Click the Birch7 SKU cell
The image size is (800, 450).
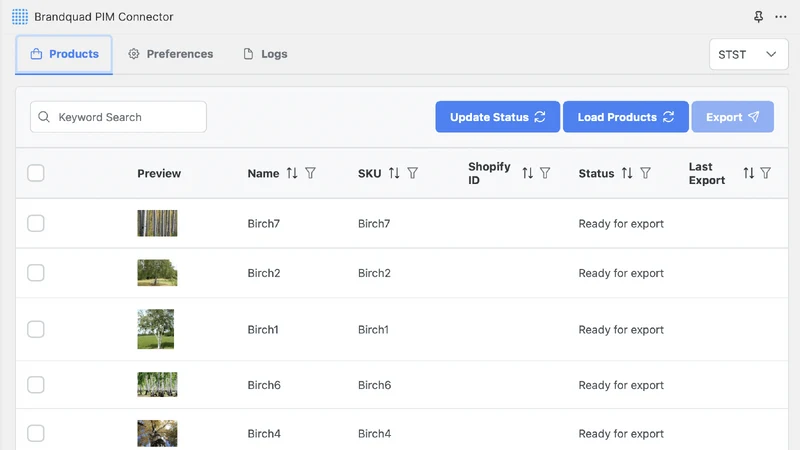[x=374, y=223]
